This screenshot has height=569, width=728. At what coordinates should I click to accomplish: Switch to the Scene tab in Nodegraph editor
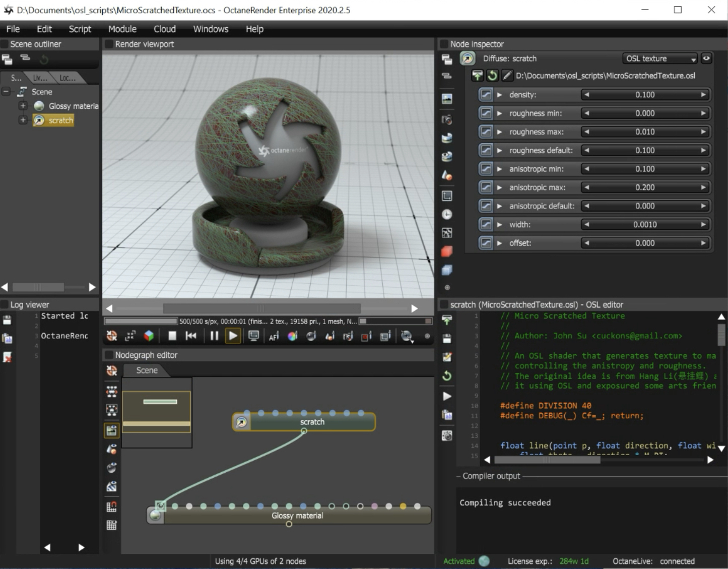(x=147, y=370)
